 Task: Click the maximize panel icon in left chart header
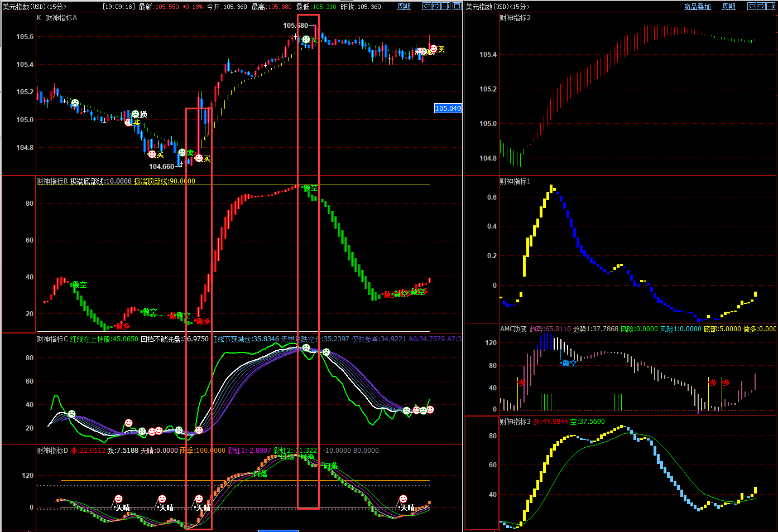[x=457, y=6]
